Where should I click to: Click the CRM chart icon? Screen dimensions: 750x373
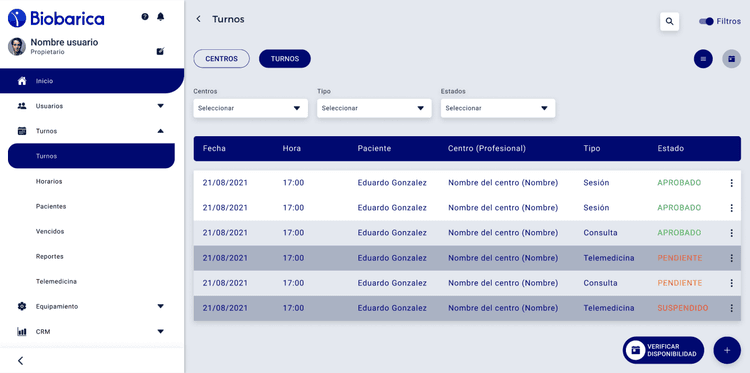click(x=22, y=331)
